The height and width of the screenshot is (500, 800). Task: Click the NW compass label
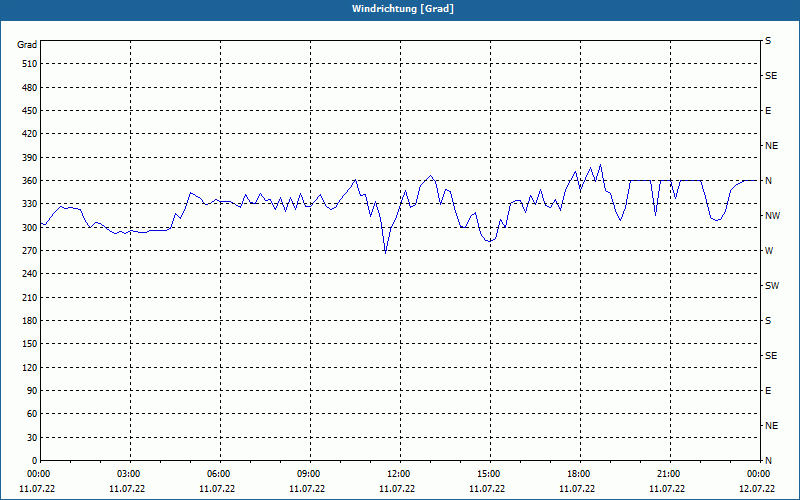(772, 216)
